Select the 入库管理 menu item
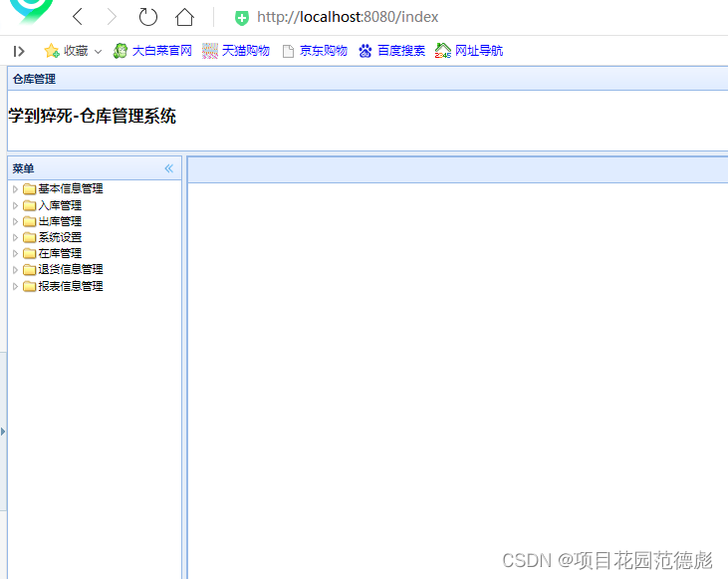 pos(60,205)
